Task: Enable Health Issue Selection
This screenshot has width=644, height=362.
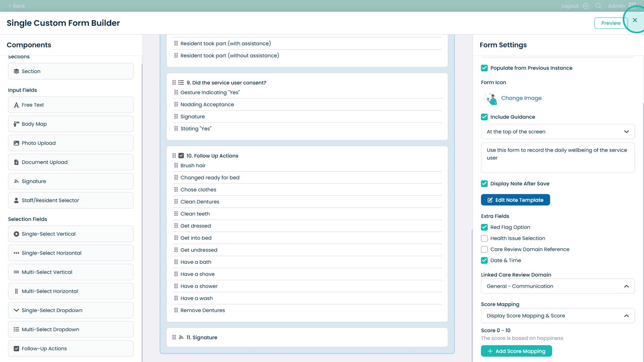Action: tap(484, 239)
